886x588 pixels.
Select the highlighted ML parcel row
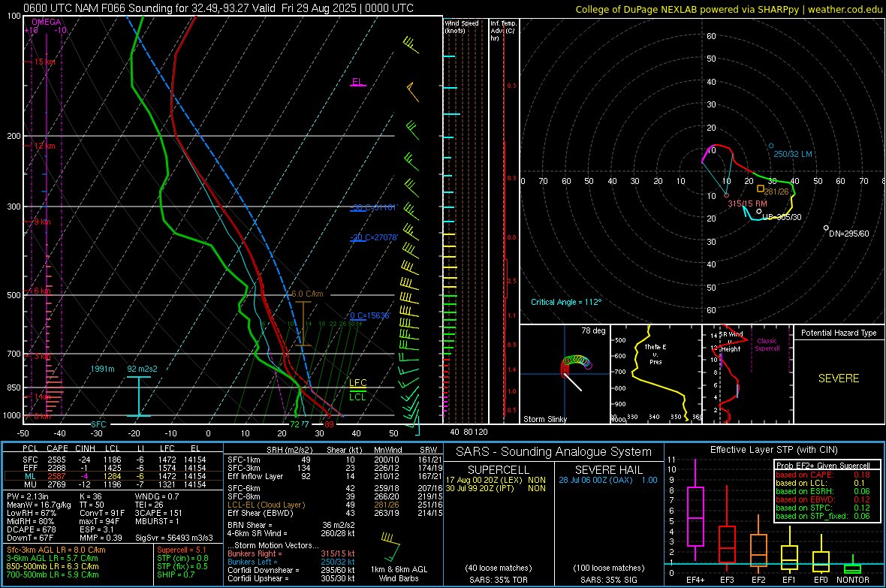(x=113, y=476)
